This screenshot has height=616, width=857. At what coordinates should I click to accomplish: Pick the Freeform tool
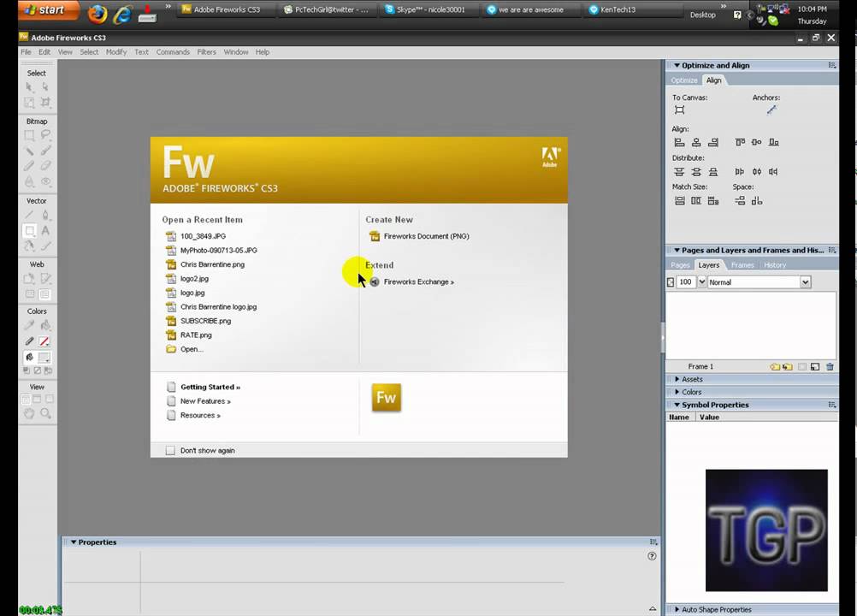[29, 246]
